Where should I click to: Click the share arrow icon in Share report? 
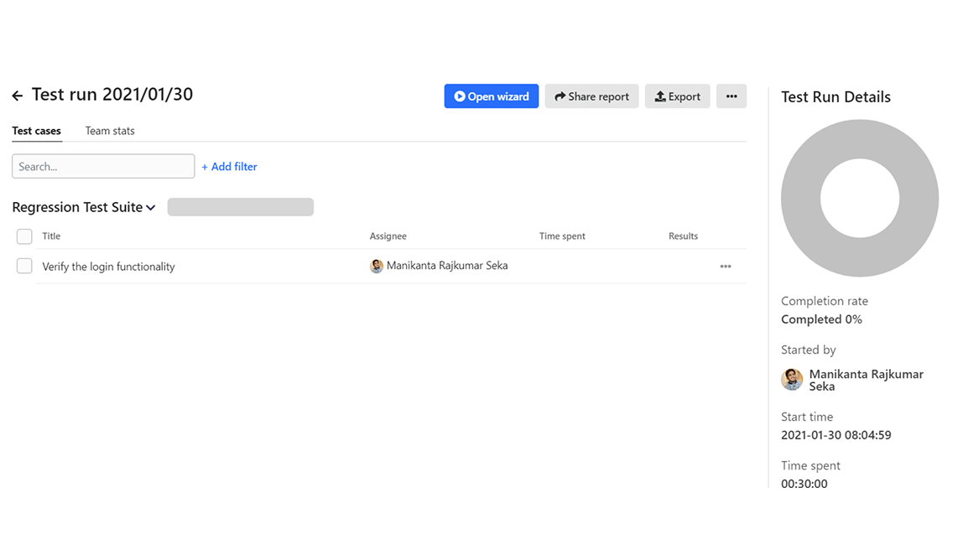click(560, 96)
